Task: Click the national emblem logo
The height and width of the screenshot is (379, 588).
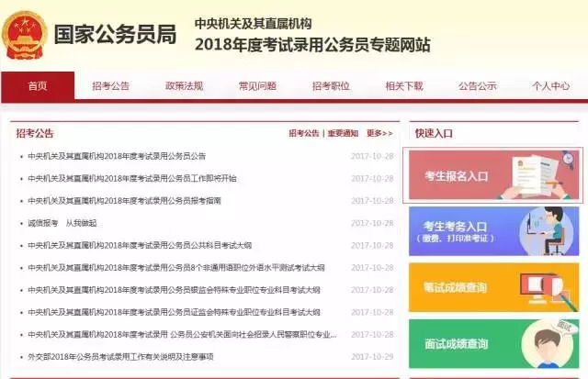Action: click(x=25, y=35)
